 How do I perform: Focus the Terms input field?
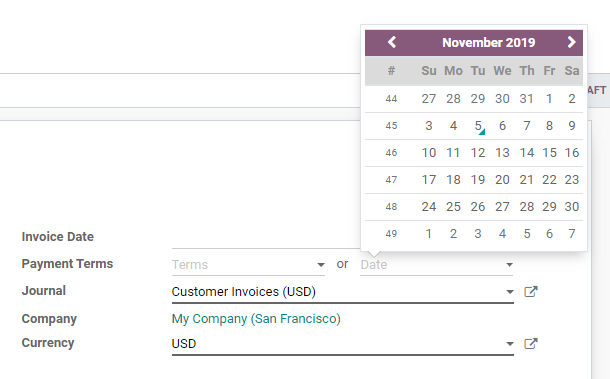click(x=243, y=265)
